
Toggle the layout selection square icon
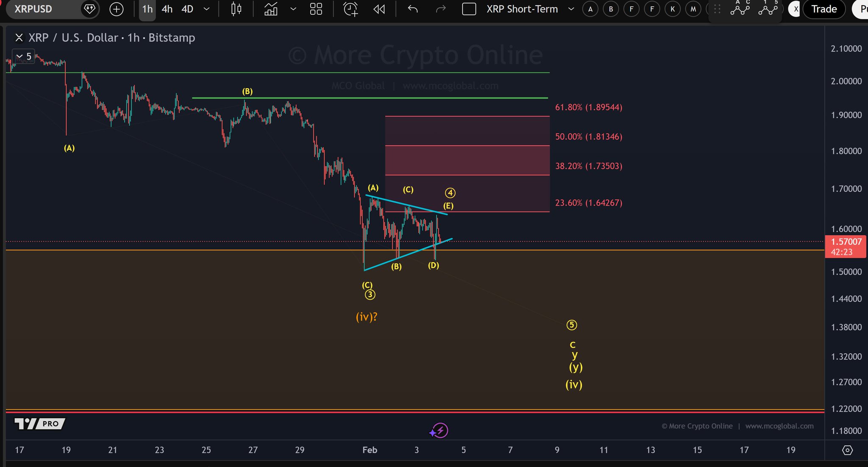469,9
